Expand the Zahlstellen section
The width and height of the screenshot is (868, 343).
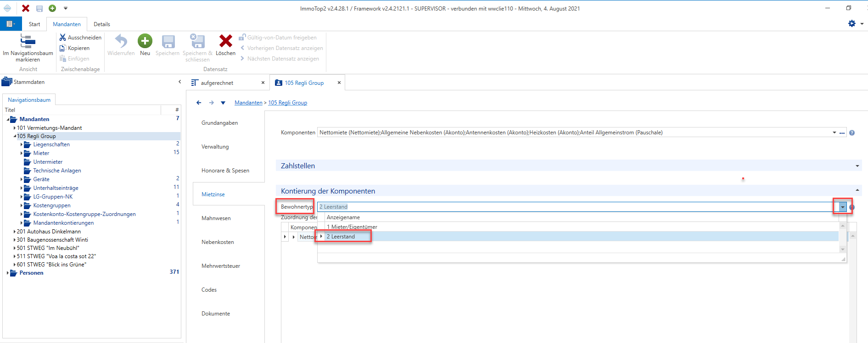(857, 166)
